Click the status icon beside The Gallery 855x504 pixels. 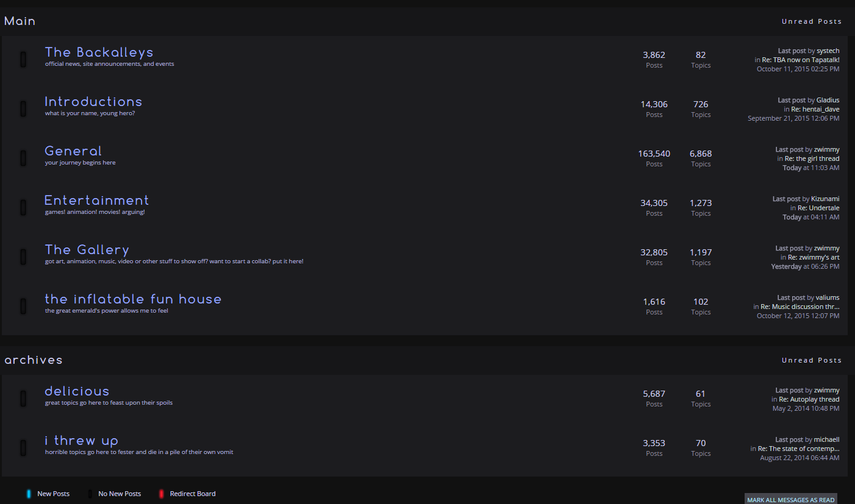tap(23, 257)
